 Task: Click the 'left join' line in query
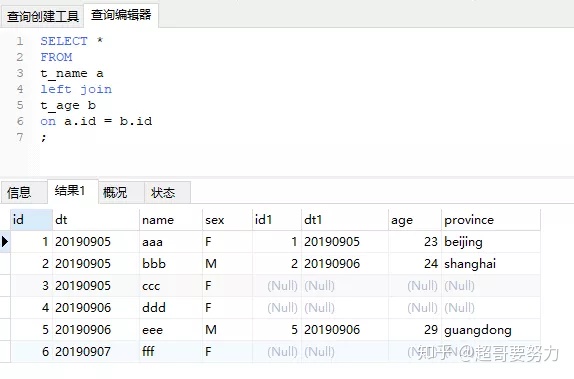76,89
